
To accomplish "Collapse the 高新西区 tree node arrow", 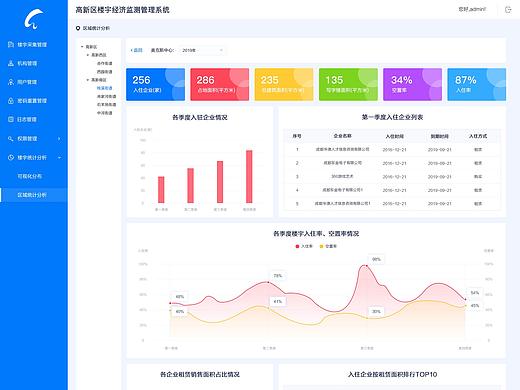I will pyautogui.click(x=88, y=55).
